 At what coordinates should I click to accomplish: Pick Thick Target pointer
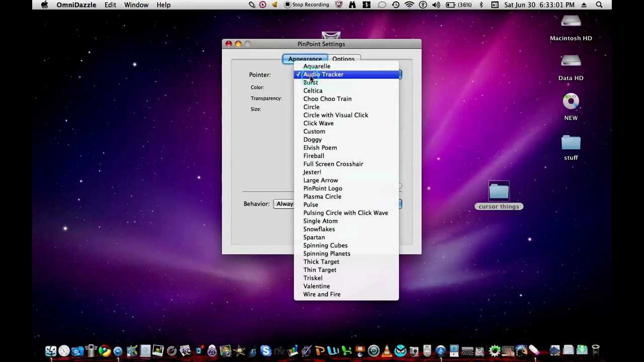346,261
